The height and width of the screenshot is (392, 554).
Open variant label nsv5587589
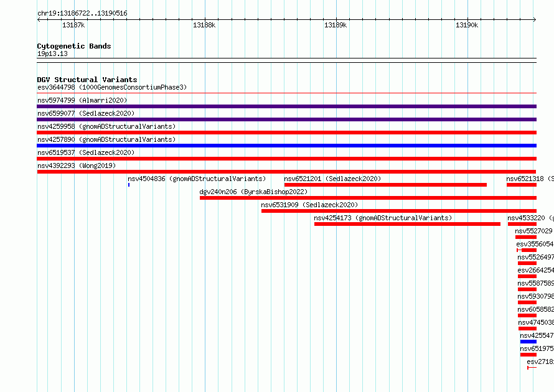[x=535, y=283]
